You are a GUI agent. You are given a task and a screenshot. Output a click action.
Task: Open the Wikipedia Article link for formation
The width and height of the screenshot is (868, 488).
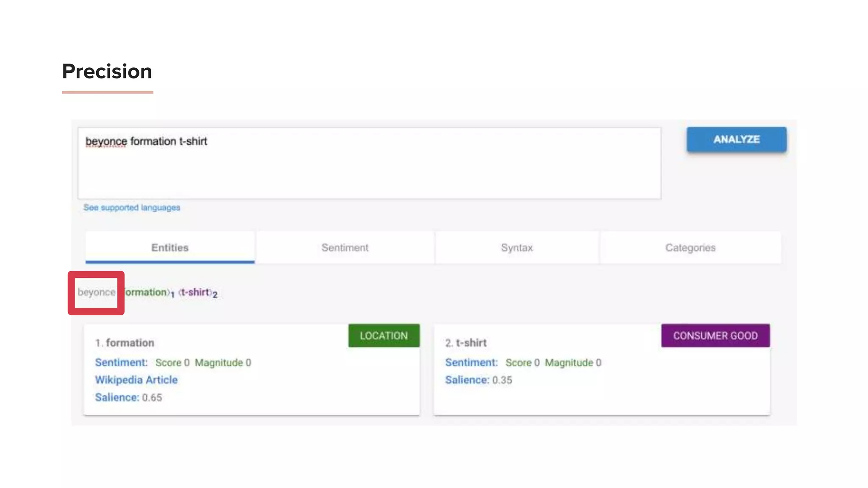tap(136, 380)
